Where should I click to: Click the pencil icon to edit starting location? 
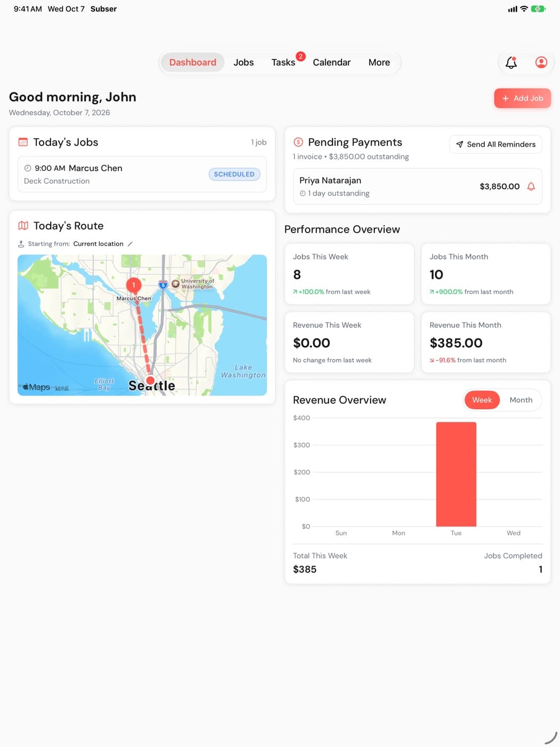click(130, 244)
